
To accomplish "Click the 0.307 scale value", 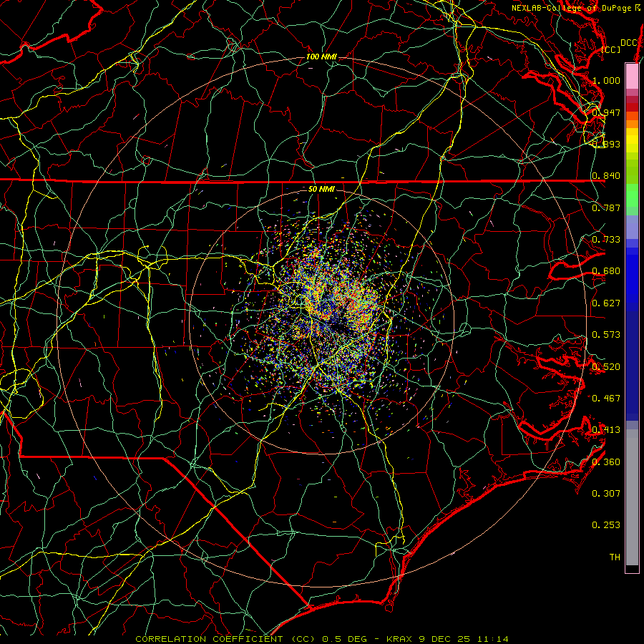I will tap(607, 494).
